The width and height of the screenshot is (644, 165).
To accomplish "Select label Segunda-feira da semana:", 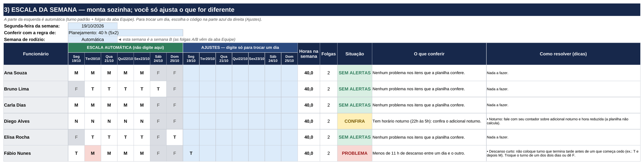I will pos(32,26).
